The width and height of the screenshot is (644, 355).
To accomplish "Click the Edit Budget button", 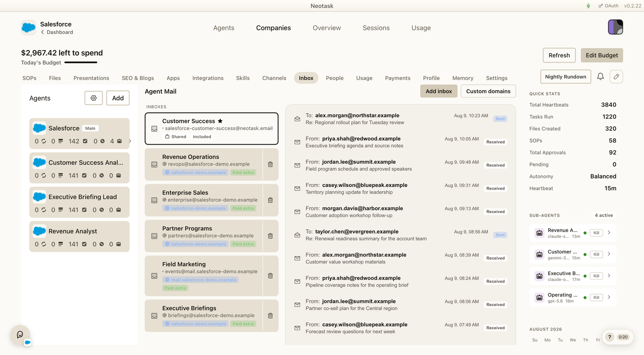I will click(602, 55).
